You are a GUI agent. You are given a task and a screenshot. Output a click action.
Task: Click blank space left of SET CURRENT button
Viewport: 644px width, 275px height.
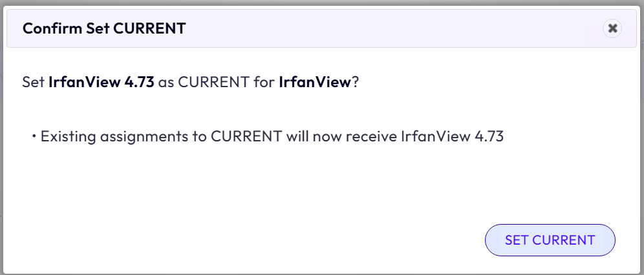(x=246, y=240)
